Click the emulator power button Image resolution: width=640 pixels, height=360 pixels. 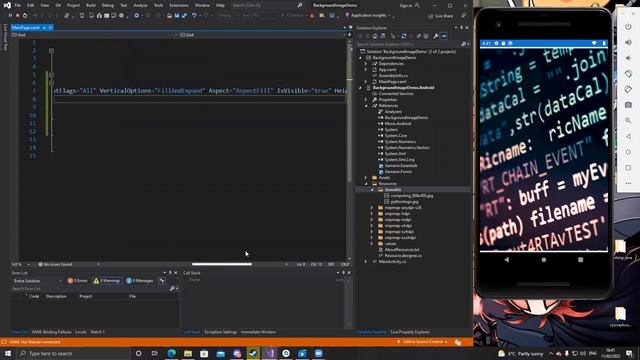coord(628,27)
